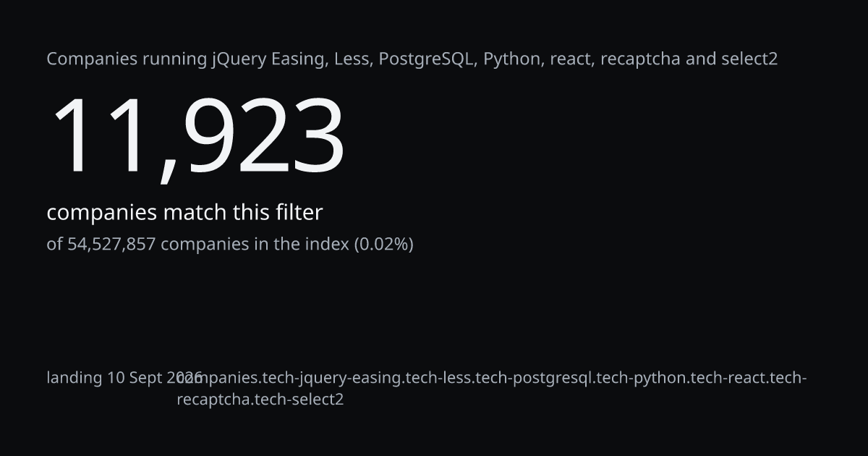
Task: Click the large 11,923 count number
Action: point(196,138)
